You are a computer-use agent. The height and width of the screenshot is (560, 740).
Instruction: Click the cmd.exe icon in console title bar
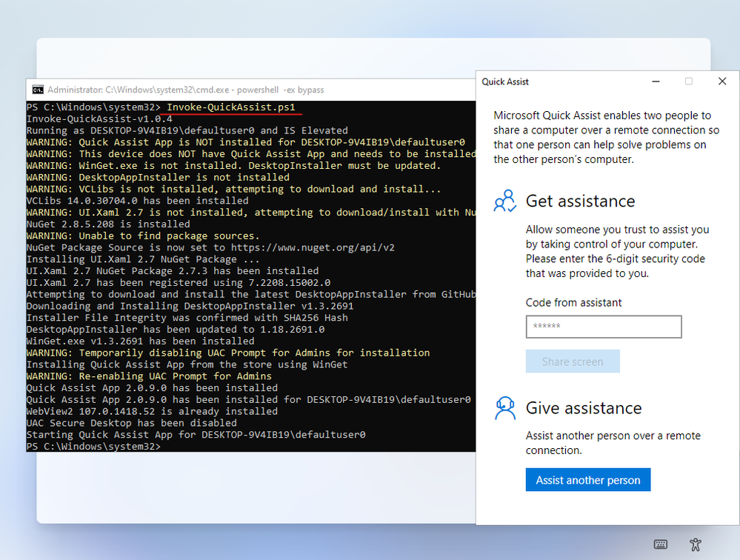[x=38, y=90]
